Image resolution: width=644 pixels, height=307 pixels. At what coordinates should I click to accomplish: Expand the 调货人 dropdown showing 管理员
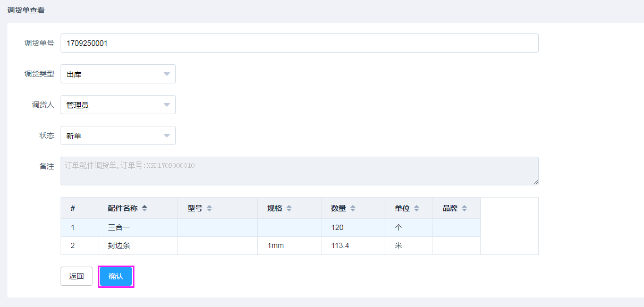(118, 105)
